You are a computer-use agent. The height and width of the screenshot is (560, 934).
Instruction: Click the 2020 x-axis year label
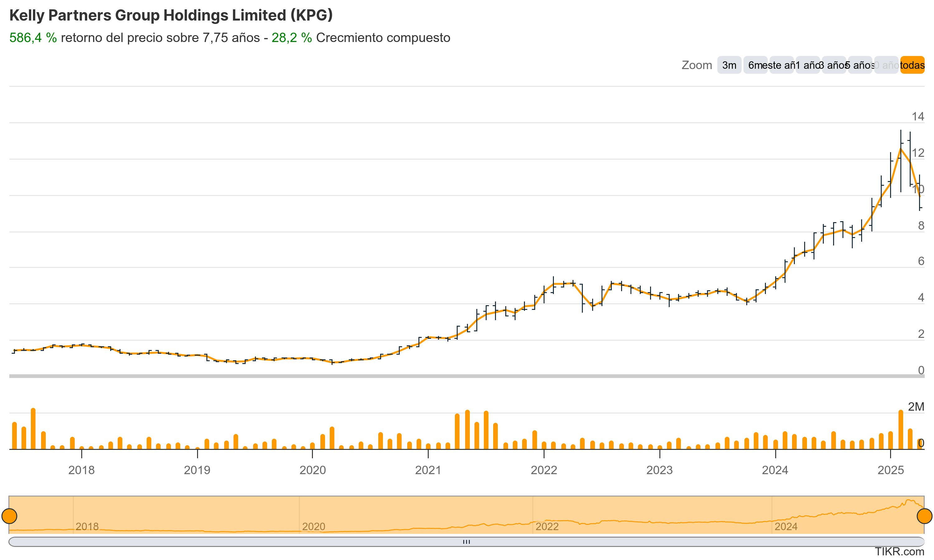(313, 470)
